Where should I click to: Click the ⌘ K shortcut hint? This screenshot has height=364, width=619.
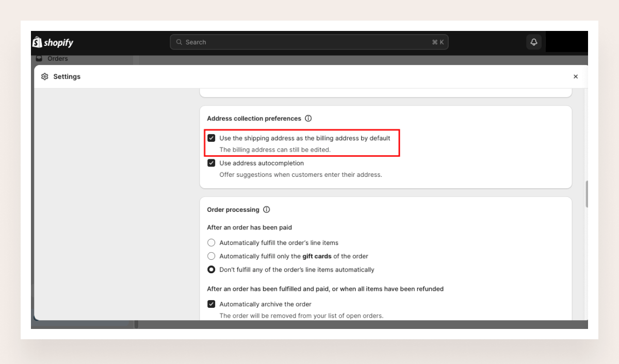(x=438, y=42)
